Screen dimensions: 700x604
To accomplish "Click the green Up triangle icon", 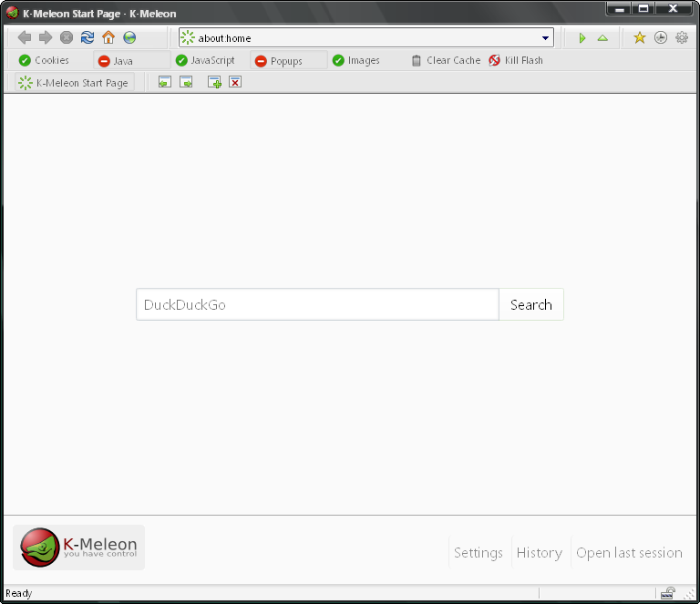I will pyautogui.click(x=602, y=38).
